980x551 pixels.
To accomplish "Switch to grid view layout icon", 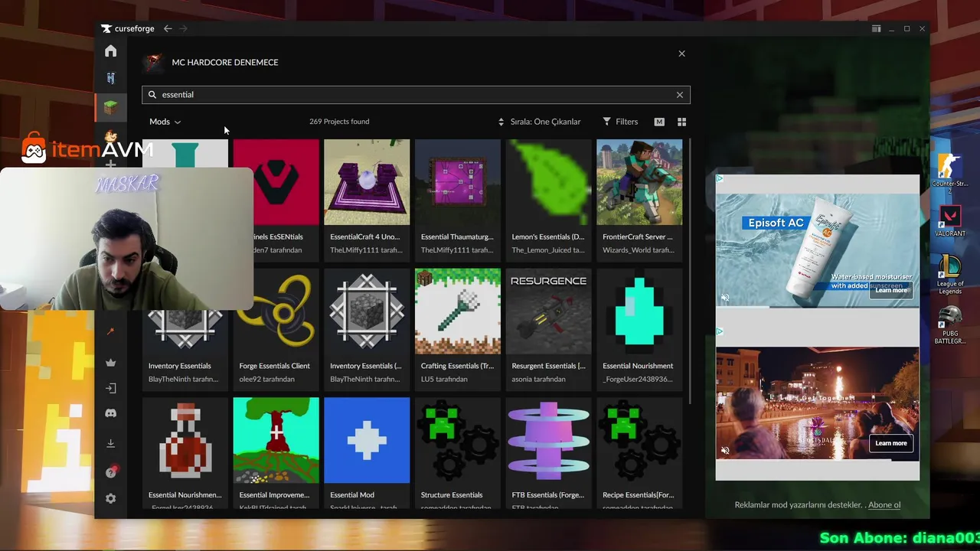I will click(x=681, y=122).
